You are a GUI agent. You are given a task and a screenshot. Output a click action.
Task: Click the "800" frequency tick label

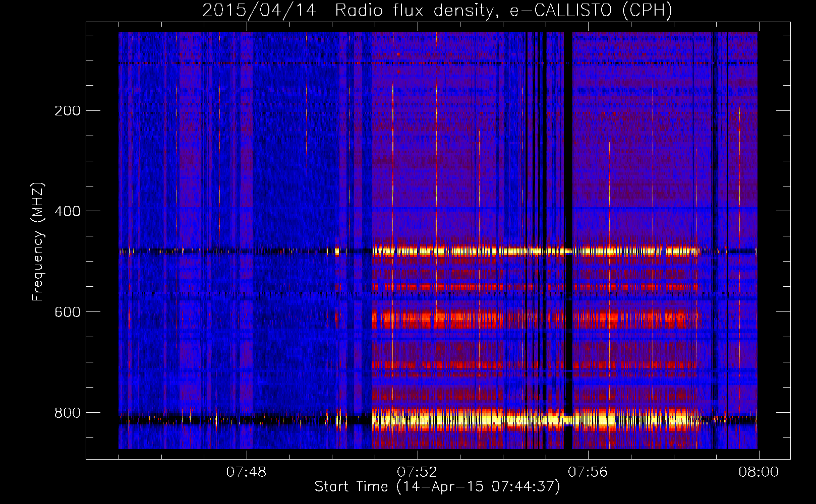(x=68, y=413)
